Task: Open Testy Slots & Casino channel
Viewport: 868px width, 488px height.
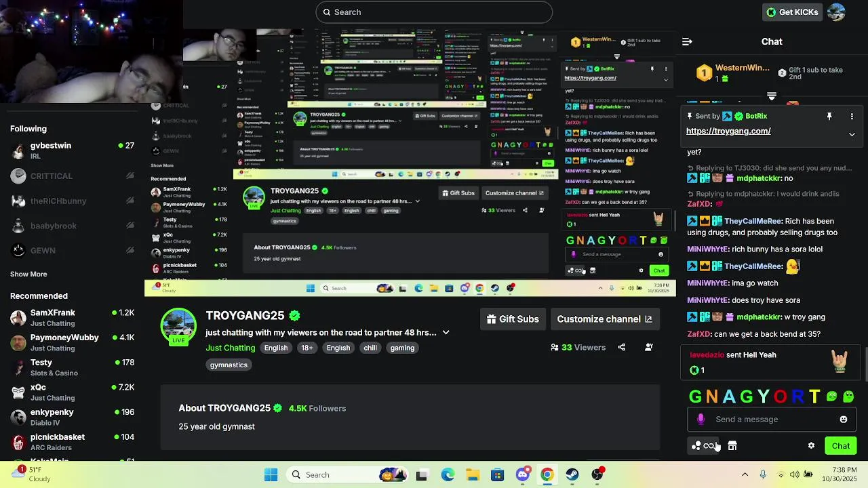Action: [x=72, y=367]
